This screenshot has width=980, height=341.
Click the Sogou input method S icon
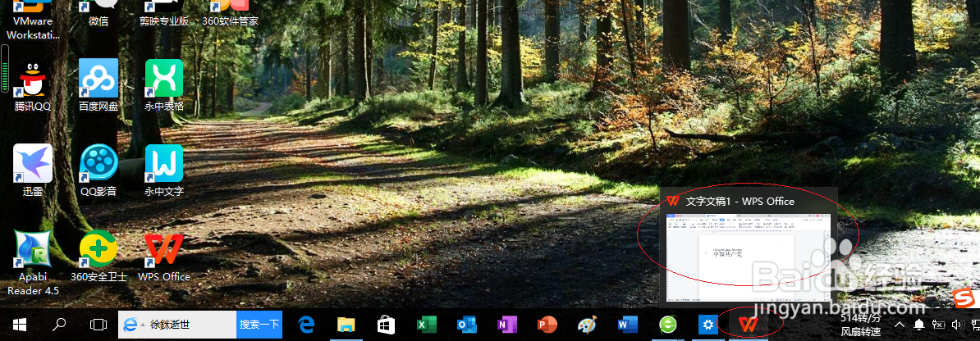tap(965, 298)
